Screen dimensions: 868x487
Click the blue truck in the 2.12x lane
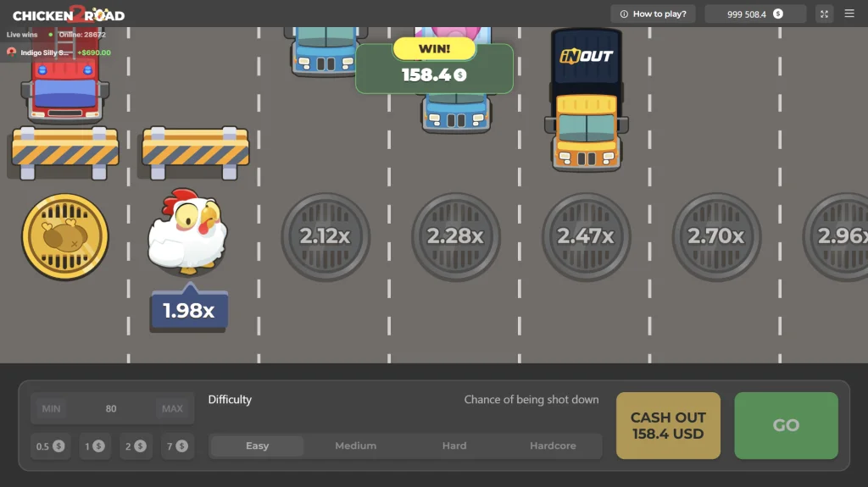(325, 52)
